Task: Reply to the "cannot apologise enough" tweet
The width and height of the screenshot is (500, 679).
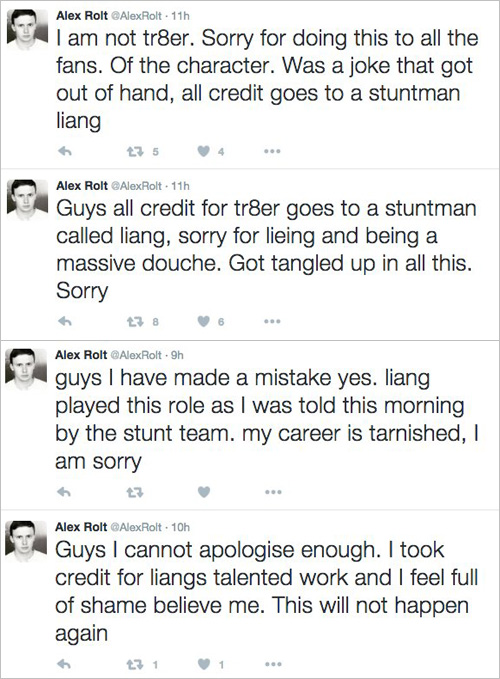Action: (64, 664)
